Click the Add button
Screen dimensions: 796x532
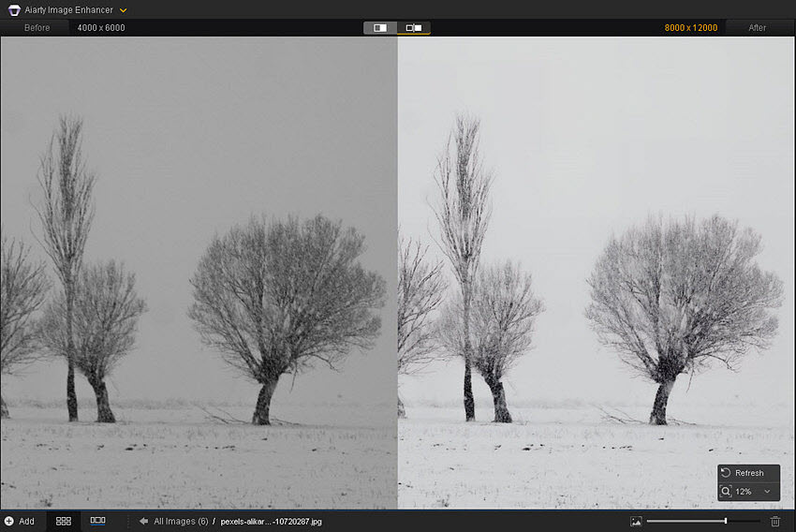coord(20,522)
